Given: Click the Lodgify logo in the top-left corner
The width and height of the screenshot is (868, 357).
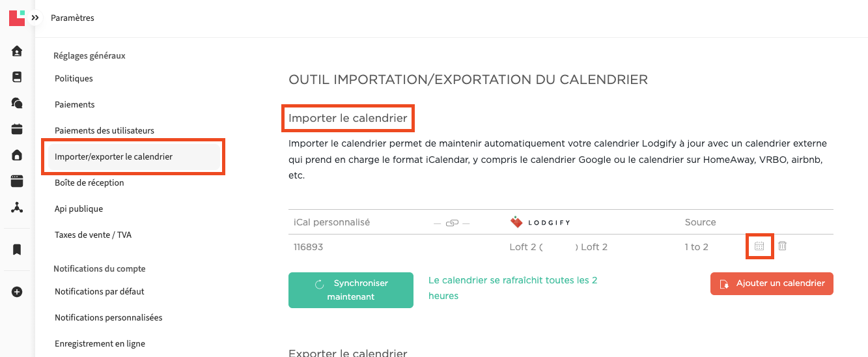Looking at the screenshot, I should 17,18.
